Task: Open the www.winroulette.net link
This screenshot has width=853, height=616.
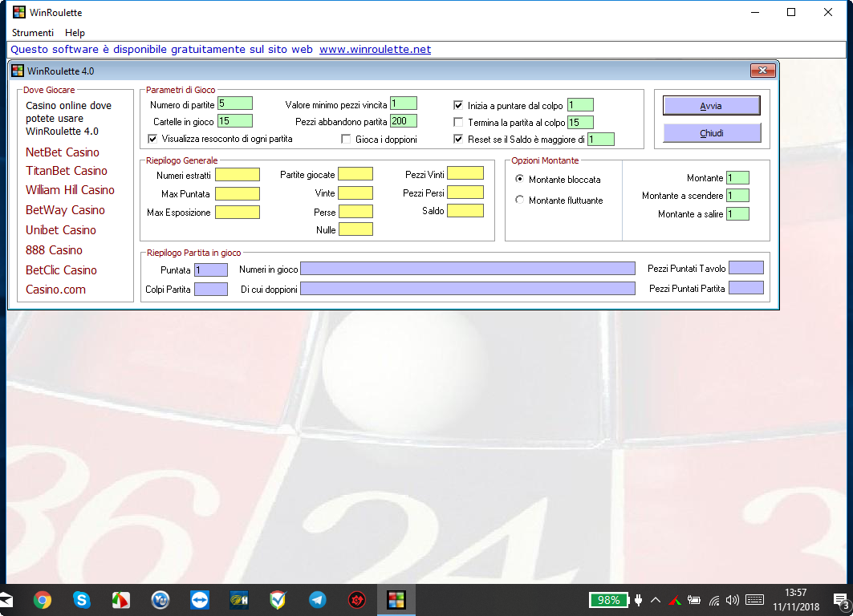Action: click(375, 50)
